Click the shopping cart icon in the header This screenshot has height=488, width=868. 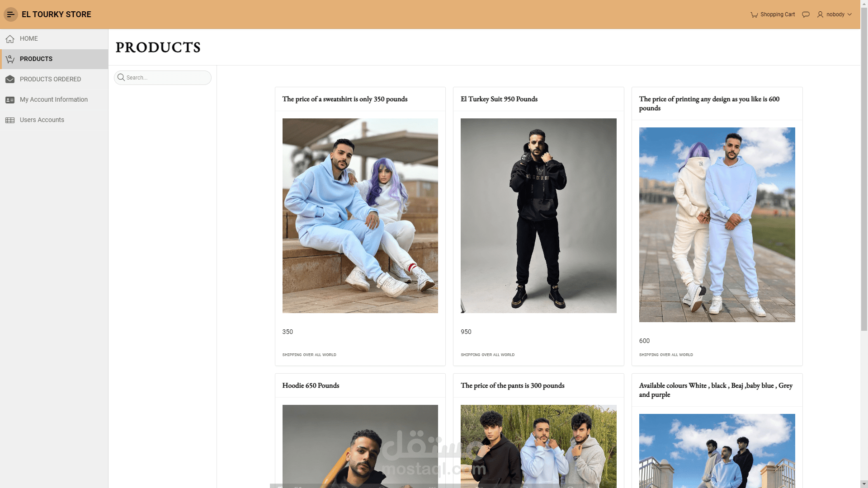pos(754,14)
